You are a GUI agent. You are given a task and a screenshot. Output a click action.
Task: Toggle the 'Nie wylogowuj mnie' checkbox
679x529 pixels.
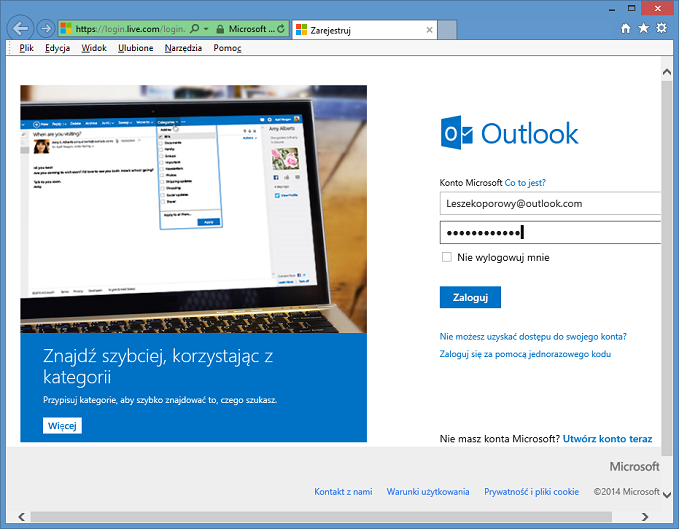point(446,257)
